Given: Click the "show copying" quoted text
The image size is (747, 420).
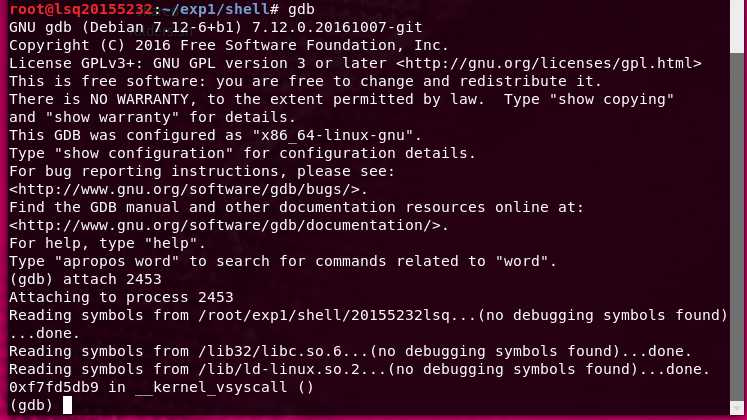Looking at the screenshot, I should (612, 100).
